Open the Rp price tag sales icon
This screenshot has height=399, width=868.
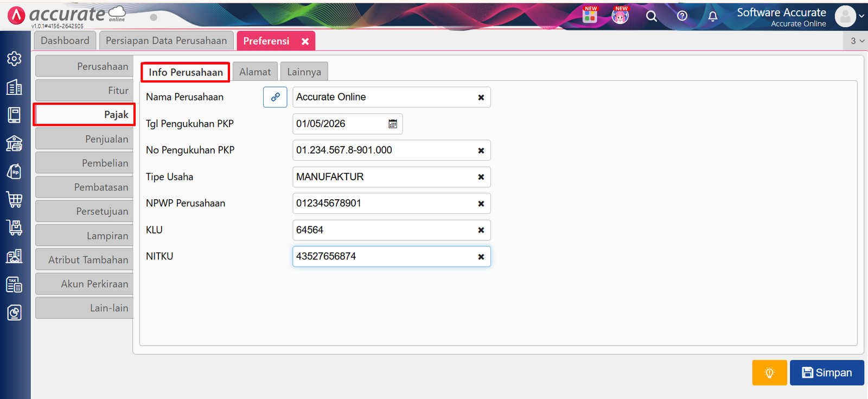15,172
